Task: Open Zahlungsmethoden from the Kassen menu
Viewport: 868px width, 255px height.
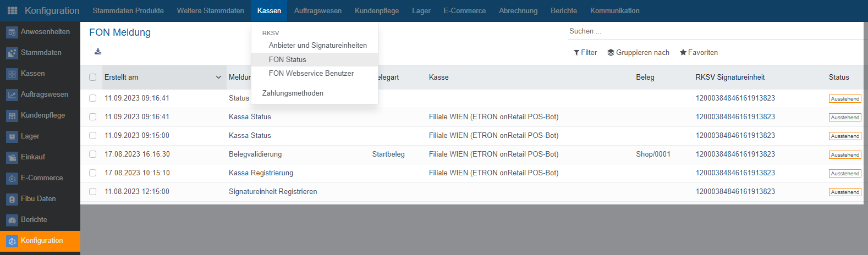Action: (293, 93)
